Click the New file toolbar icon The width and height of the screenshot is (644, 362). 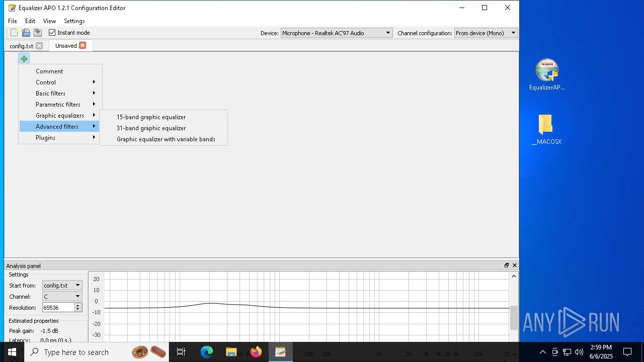14,33
